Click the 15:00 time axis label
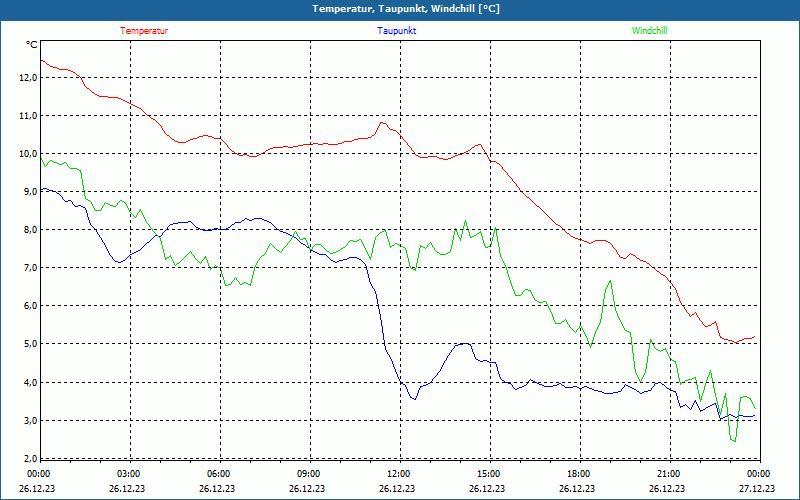The image size is (800, 500). coord(488,474)
